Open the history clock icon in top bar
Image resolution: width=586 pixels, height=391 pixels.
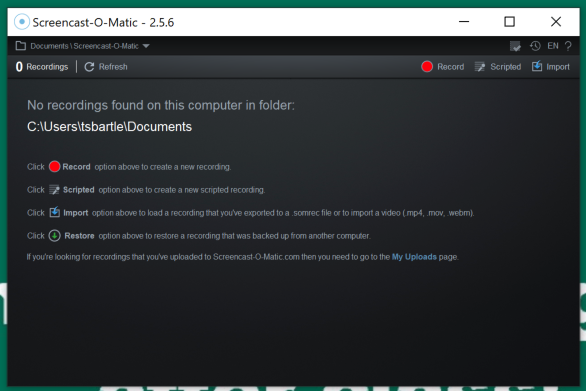[535, 46]
